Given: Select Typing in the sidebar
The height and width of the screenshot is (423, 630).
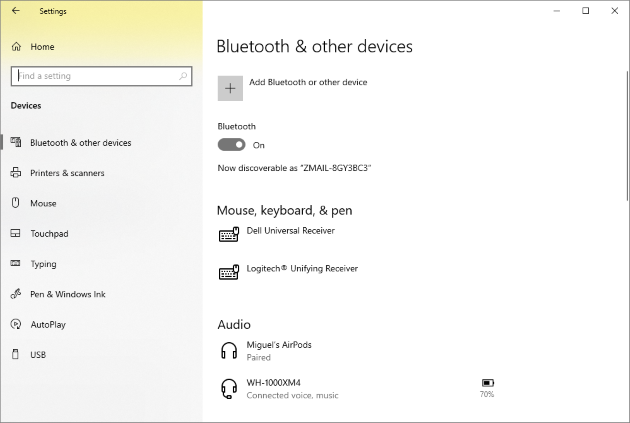Looking at the screenshot, I should [43, 264].
